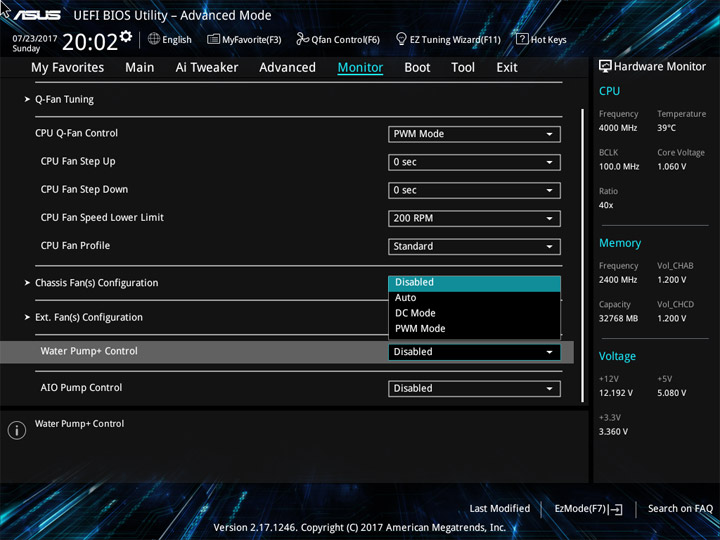Go to the Advanced tab
This screenshot has width=720, height=540.
(287, 68)
